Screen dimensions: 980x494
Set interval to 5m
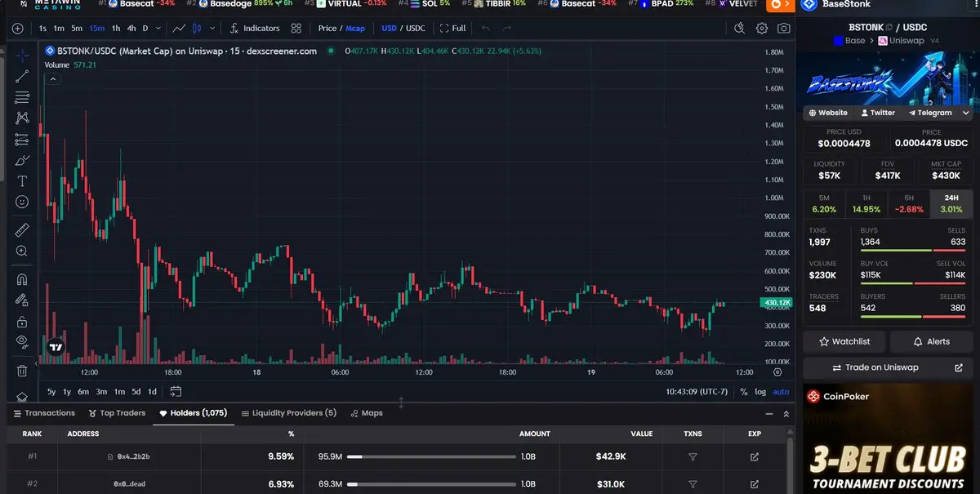tap(77, 28)
